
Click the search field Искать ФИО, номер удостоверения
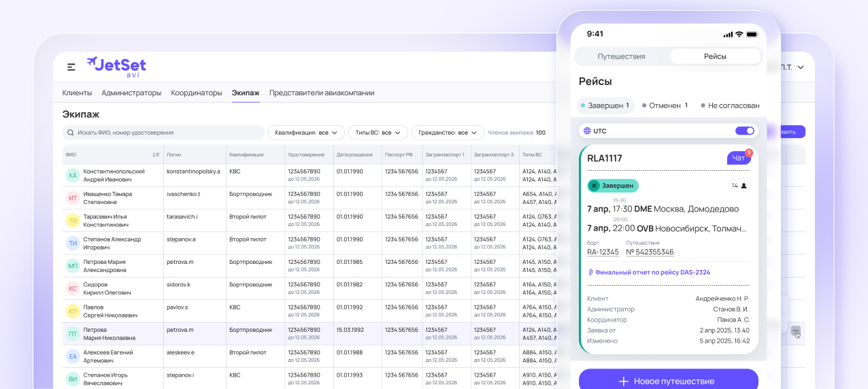click(x=163, y=133)
